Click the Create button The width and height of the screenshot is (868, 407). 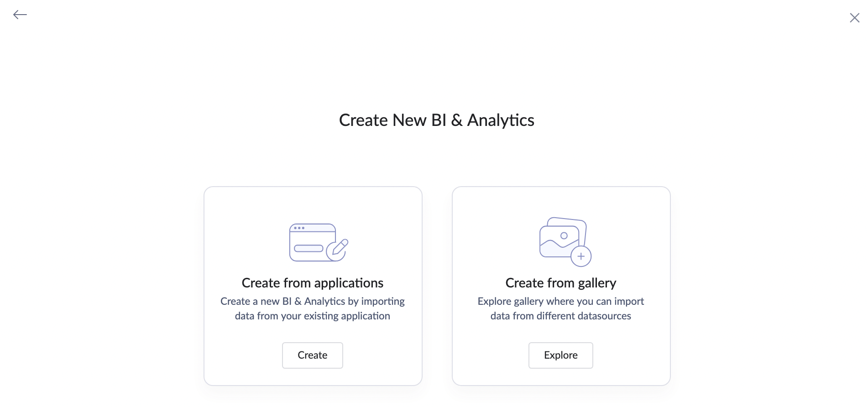(x=313, y=355)
